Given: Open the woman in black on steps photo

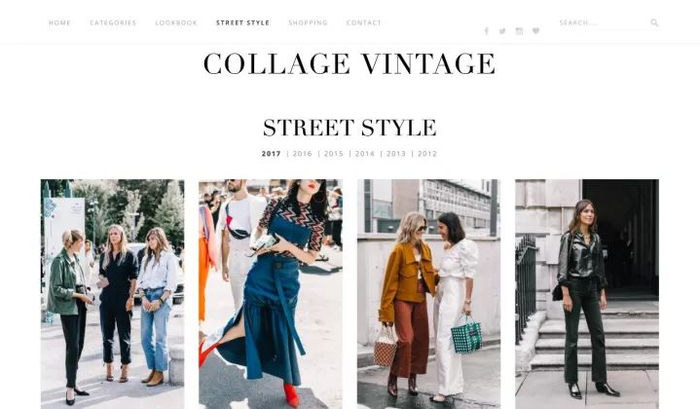Looking at the screenshot, I should click(587, 294).
